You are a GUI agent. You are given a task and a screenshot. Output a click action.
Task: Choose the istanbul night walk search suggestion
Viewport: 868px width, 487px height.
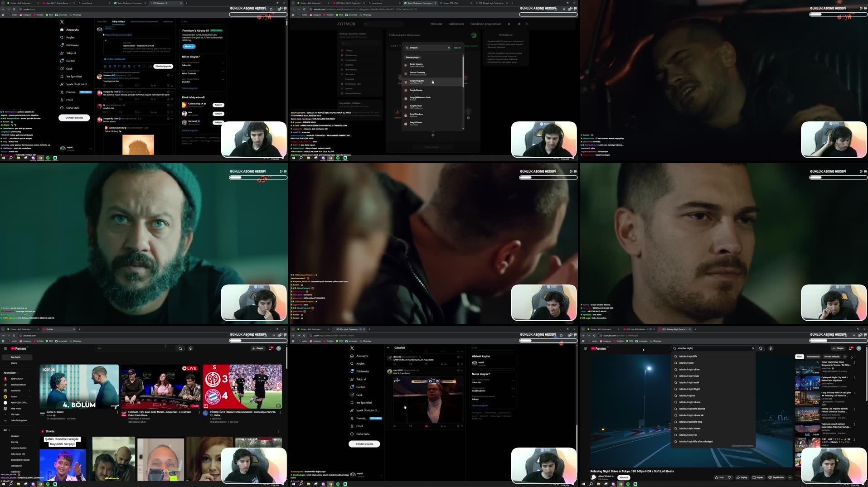click(713, 383)
